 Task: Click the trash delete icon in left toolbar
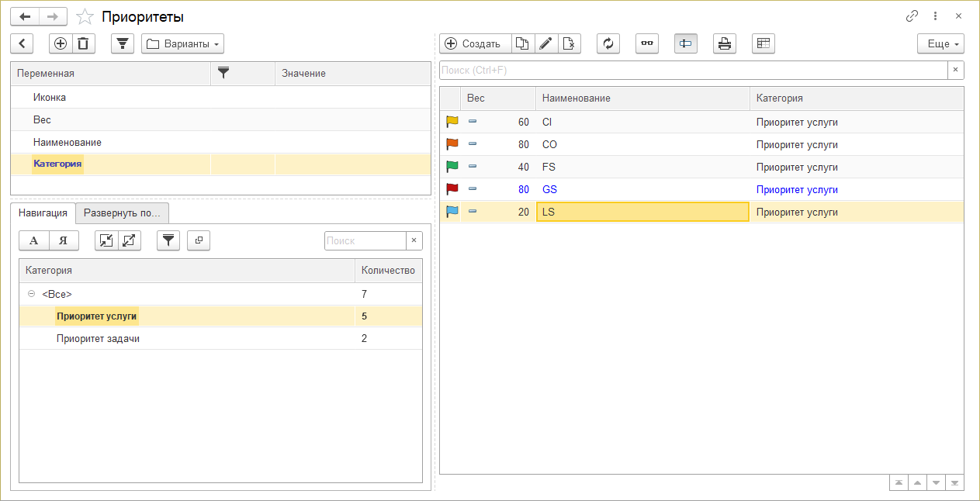point(84,43)
